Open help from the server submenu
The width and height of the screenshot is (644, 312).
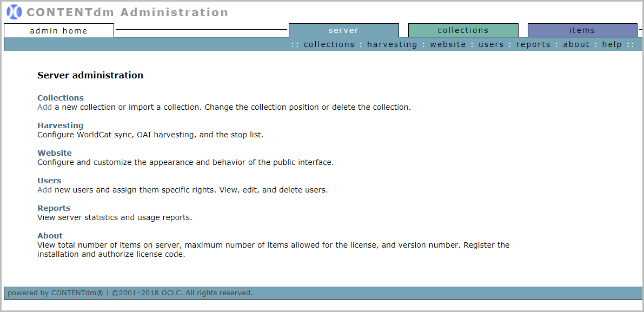pyautogui.click(x=612, y=44)
